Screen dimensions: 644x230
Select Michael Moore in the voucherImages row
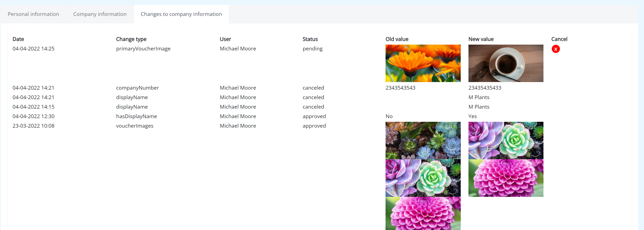coord(238,126)
